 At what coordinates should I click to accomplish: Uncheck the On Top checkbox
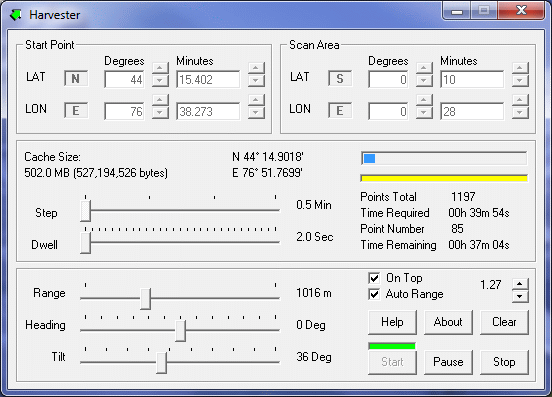374,278
